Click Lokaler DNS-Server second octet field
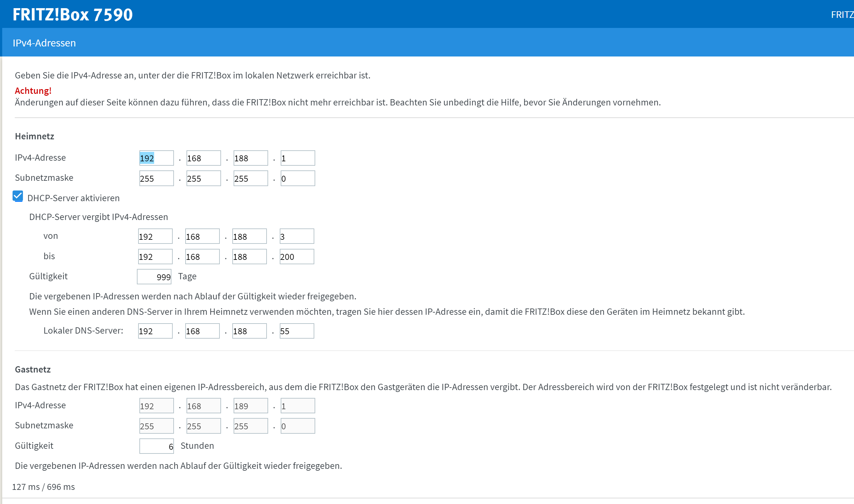 pos(203,331)
